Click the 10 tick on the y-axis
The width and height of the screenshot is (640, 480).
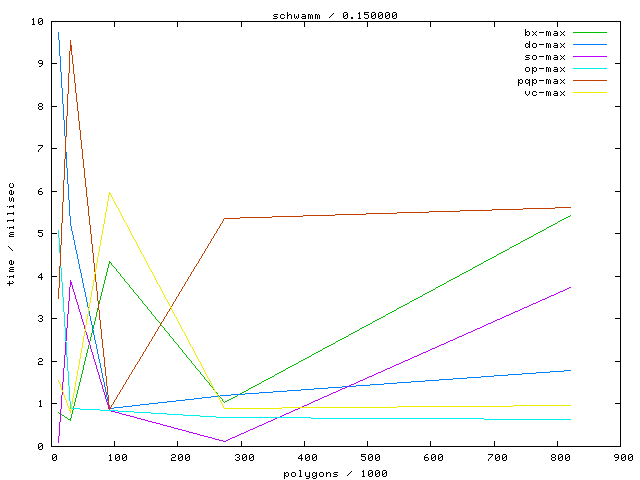coord(37,21)
